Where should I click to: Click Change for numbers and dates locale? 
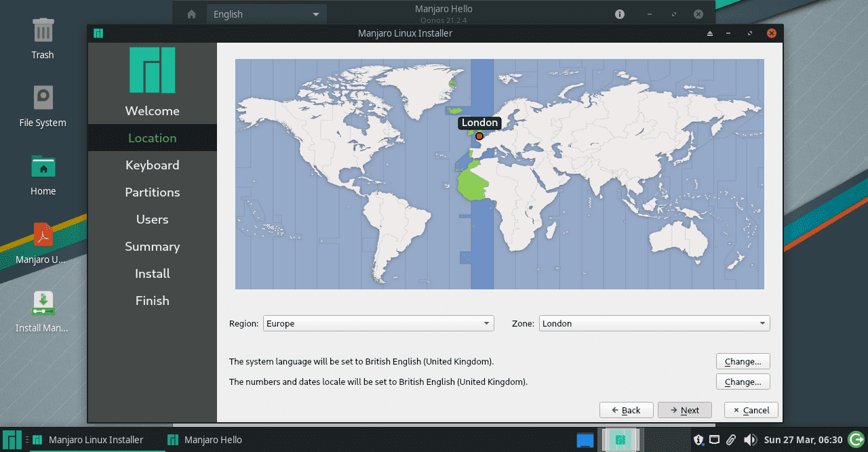(x=743, y=382)
